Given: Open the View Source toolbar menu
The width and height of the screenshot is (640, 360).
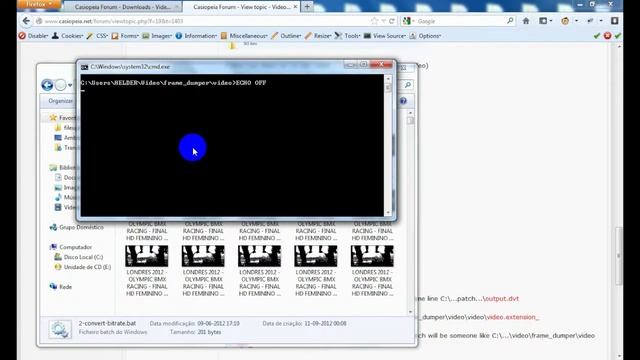Looking at the screenshot, I should click(x=384, y=36).
